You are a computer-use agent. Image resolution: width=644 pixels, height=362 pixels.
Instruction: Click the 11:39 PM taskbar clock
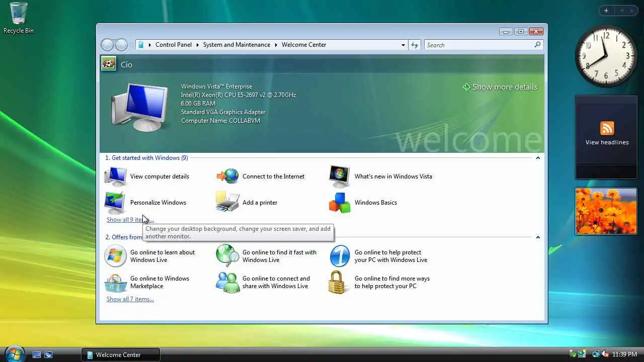pos(624,354)
